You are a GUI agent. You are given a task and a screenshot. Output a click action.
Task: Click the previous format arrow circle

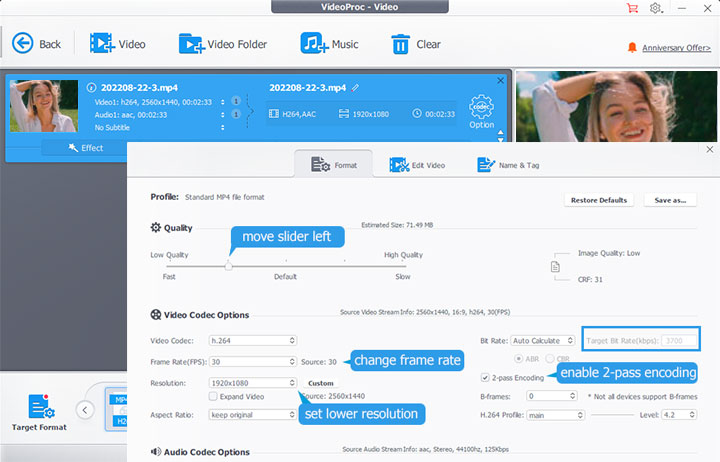click(x=85, y=410)
